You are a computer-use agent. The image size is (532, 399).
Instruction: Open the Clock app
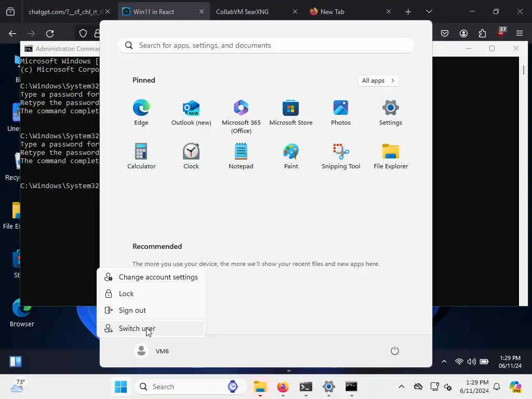[191, 156]
